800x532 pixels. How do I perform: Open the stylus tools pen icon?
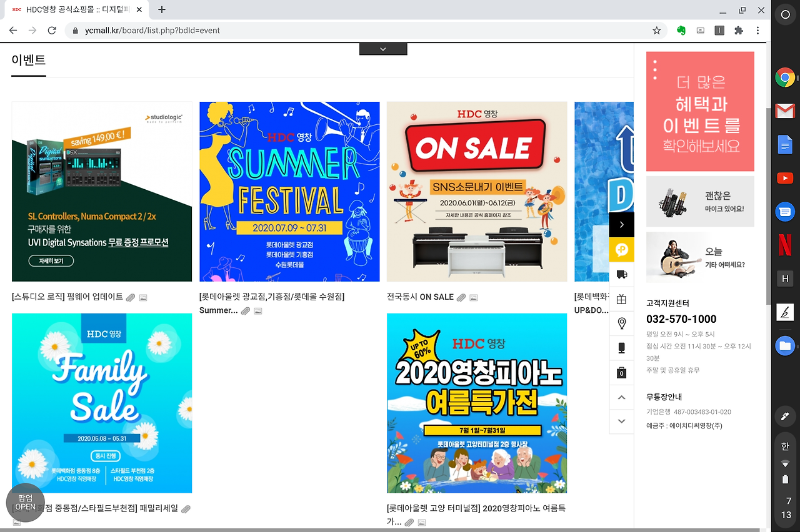(786, 416)
